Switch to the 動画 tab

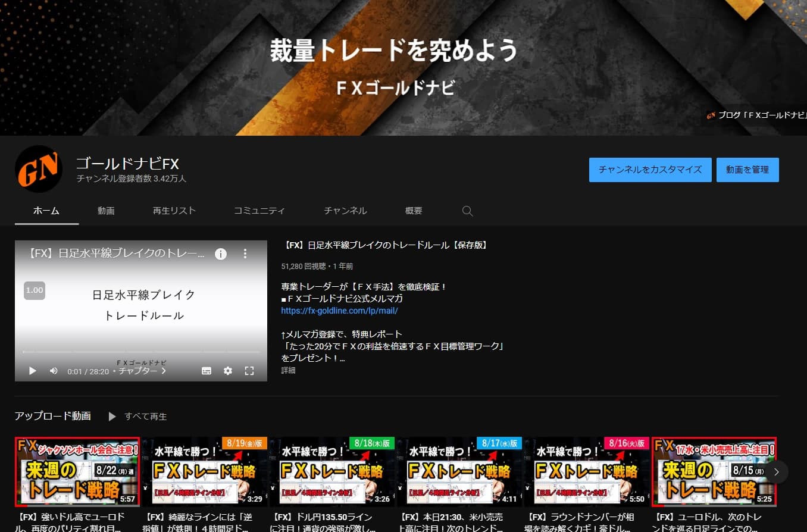pyautogui.click(x=106, y=211)
